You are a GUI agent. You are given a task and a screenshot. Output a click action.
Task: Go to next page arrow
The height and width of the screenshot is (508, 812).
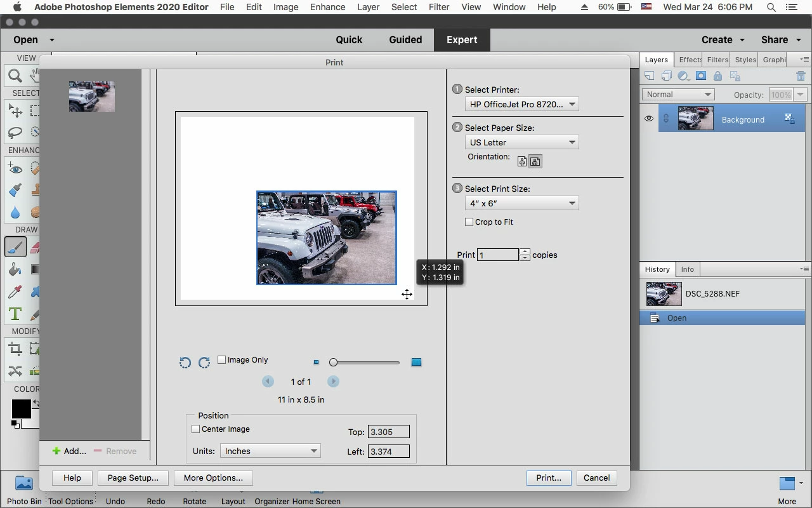click(x=333, y=382)
